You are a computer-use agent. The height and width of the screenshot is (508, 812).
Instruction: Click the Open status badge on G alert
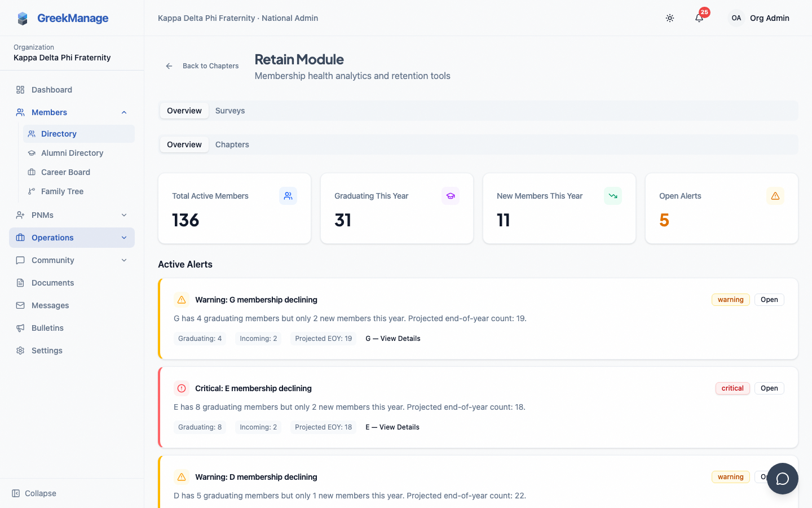pyautogui.click(x=769, y=300)
